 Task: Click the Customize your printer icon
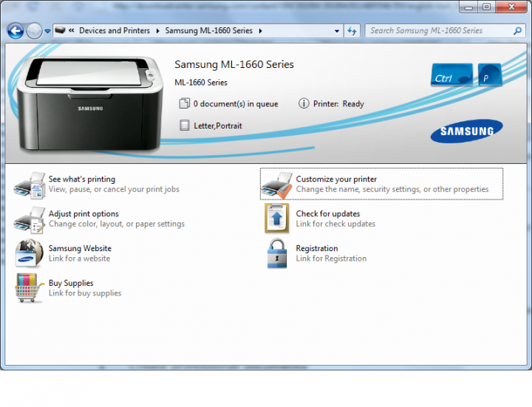coord(277,185)
